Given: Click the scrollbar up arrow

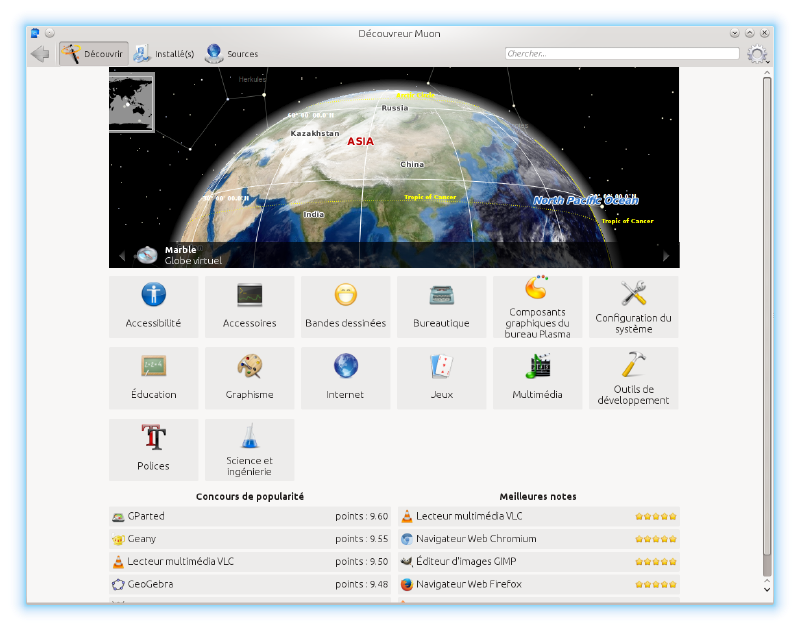Looking at the screenshot, I should (x=767, y=73).
